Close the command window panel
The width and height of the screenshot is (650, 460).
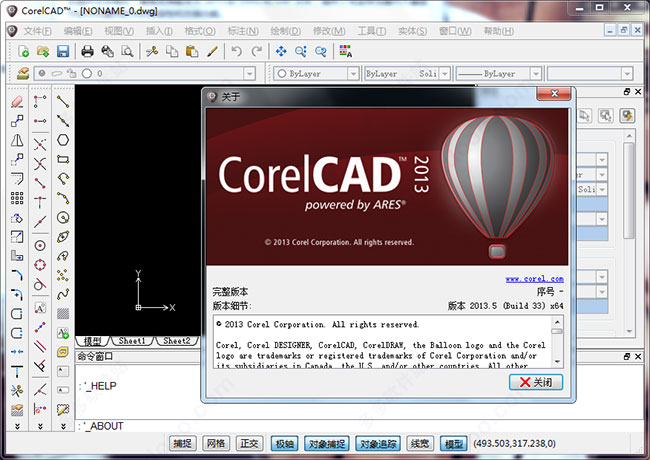638,356
